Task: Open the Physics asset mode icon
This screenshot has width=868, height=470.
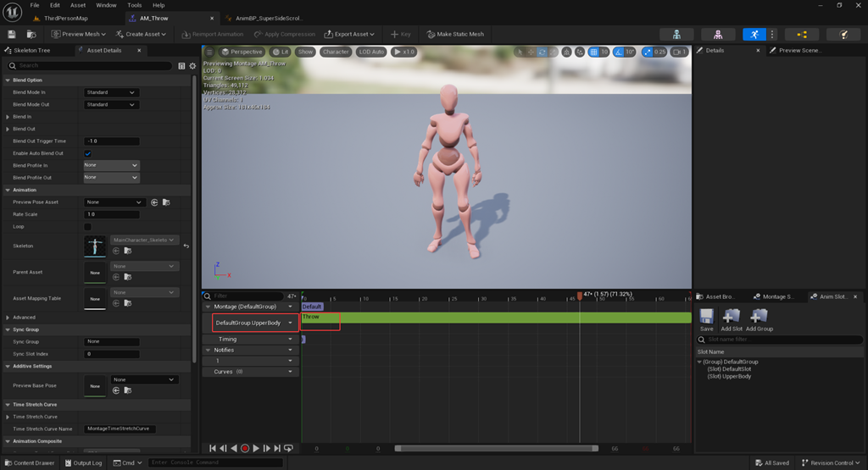Action: (843, 34)
